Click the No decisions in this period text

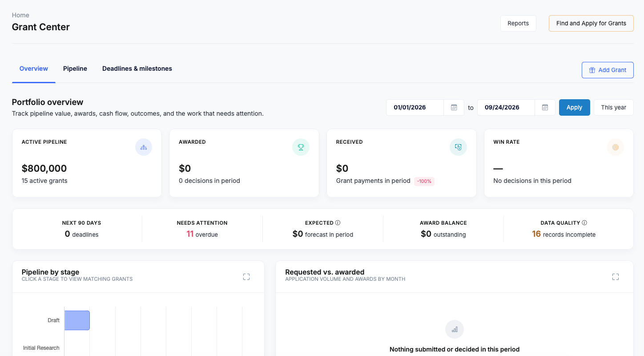point(532,181)
